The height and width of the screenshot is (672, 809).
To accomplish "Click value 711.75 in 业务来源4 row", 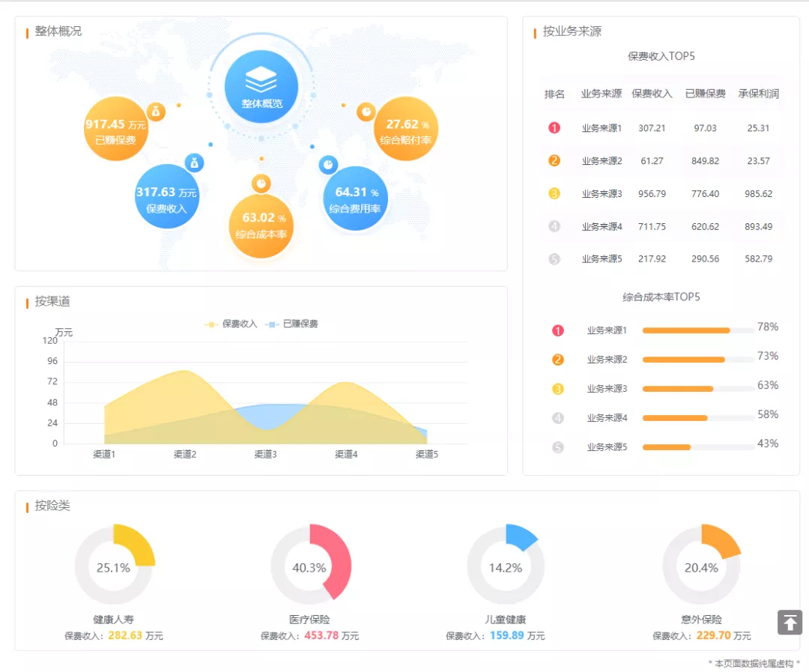I will click(x=652, y=226).
